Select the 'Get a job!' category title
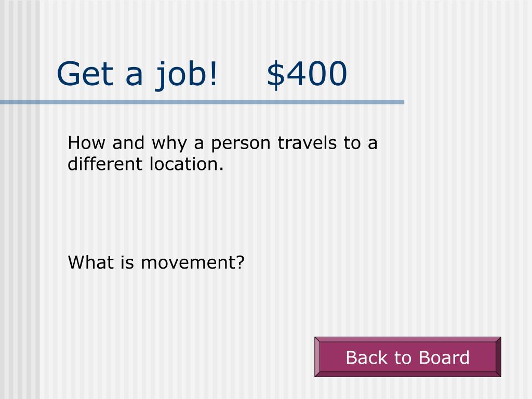Screen dimensions: 532x399 click(137, 75)
